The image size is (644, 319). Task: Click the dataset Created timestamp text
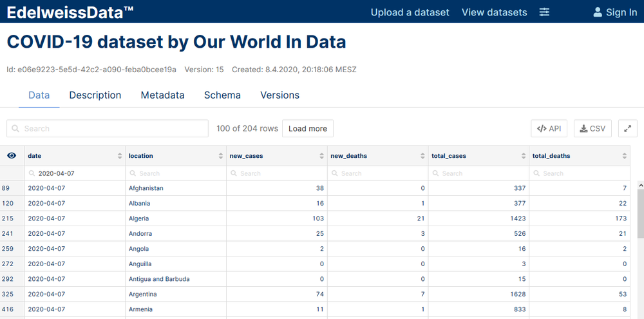tap(294, 70)
